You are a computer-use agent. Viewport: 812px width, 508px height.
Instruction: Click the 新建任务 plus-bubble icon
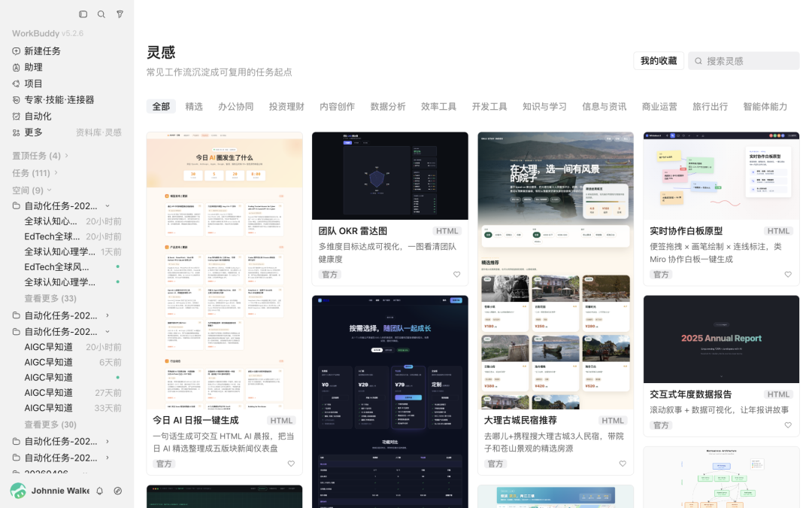(x=16, y=51)
